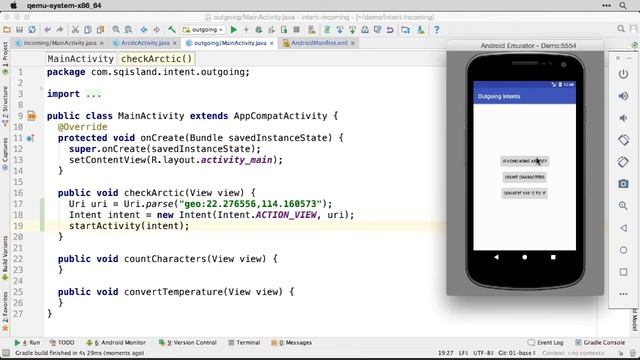Click checkArctic() breadcrumb in editor

pos(156,59)
